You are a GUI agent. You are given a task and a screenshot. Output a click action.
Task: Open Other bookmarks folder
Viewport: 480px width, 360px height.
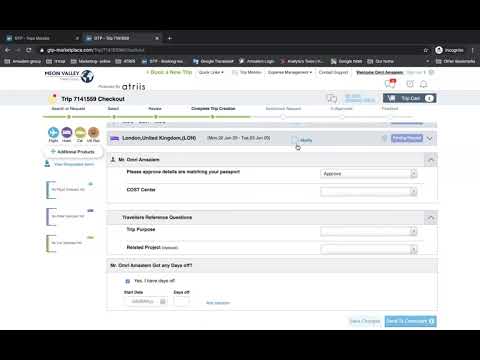click(456, 61)
